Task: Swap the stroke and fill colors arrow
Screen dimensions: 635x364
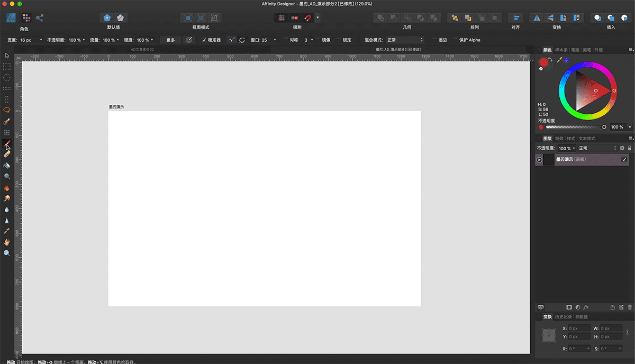Action: [551, 60]
